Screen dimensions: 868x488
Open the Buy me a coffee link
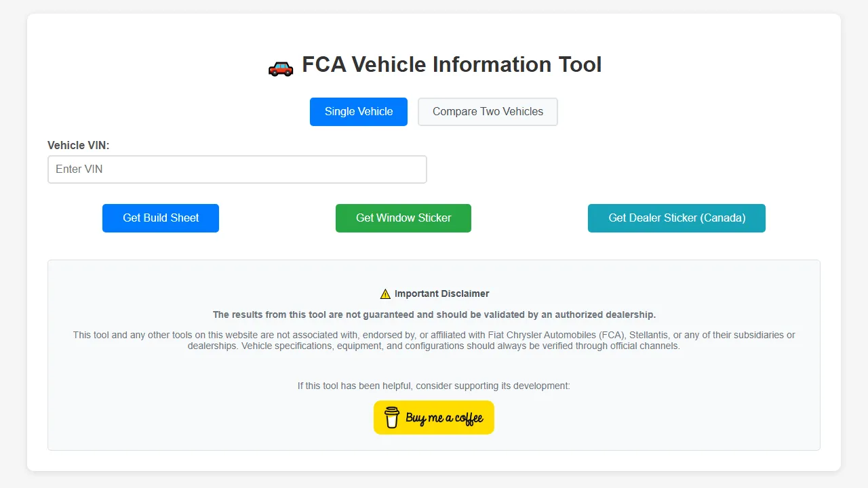pyautogui.click(x=433, y=417)
